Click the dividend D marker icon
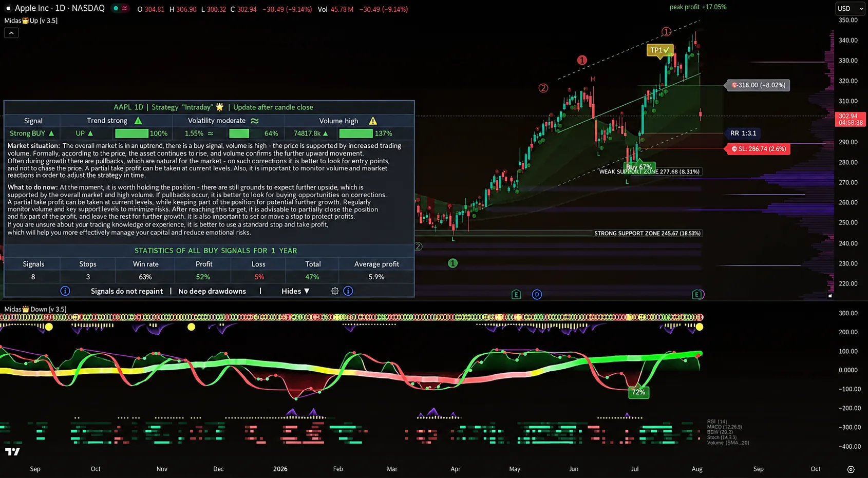This screenshot has height=478, width=868. pos(537,294)
